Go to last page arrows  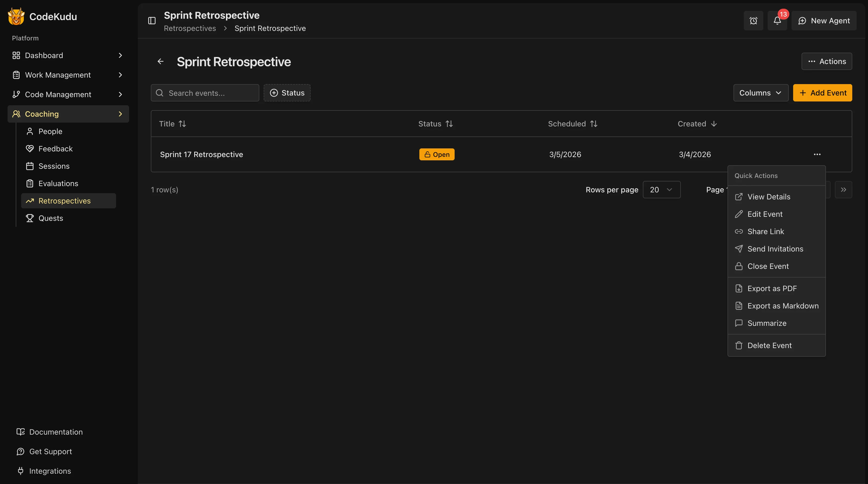tap(843, 190)
